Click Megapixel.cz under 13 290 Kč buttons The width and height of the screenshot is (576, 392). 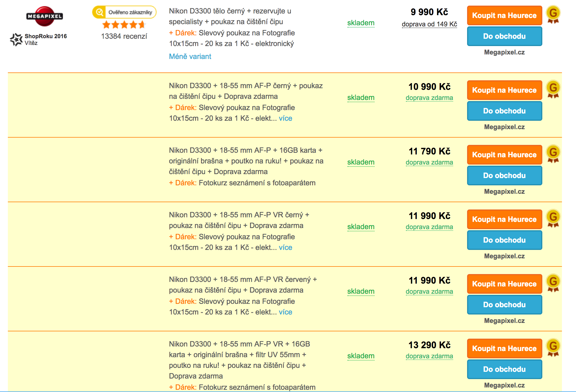(x=504, y=385)
